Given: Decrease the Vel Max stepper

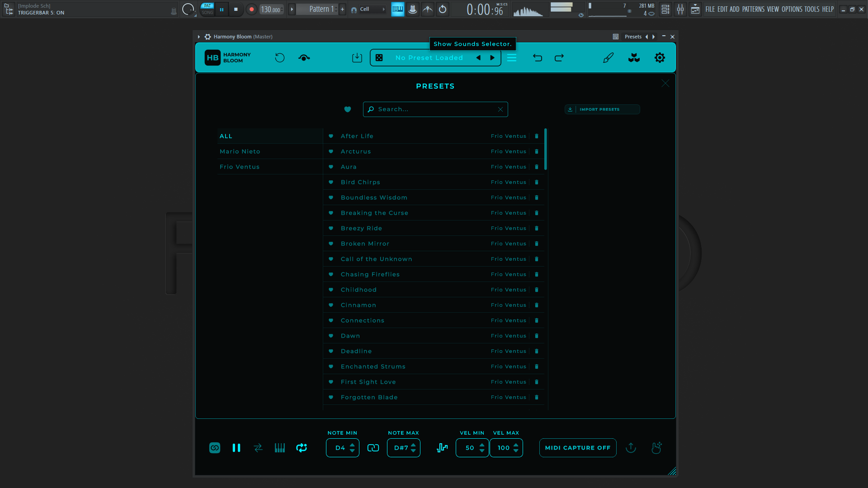Looking at the screenshot, I should click(x=516, y=450).
